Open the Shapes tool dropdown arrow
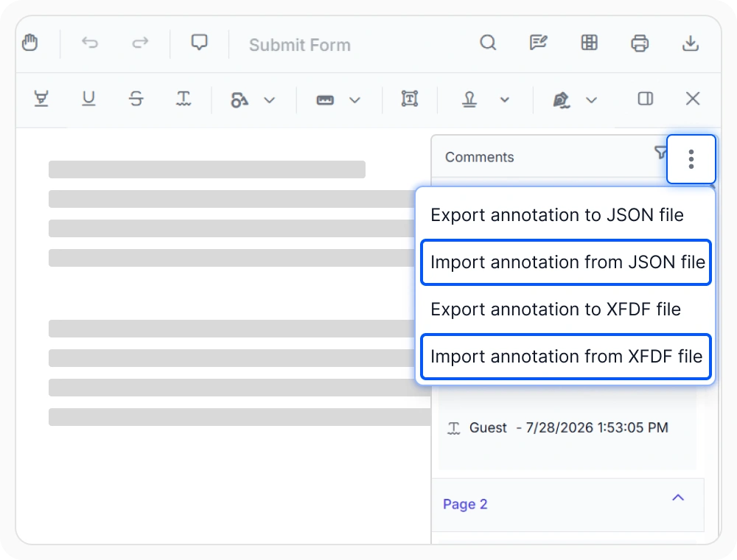Screen dimensions: 737x560 pyautogui.click(x=269, y=100)
